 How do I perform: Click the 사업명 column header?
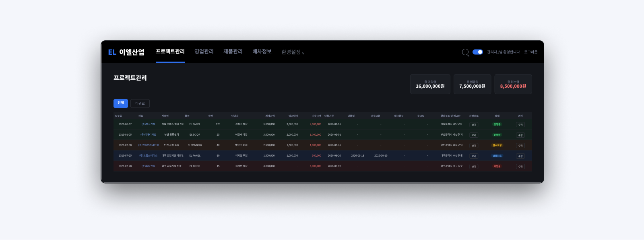(165, 116)
